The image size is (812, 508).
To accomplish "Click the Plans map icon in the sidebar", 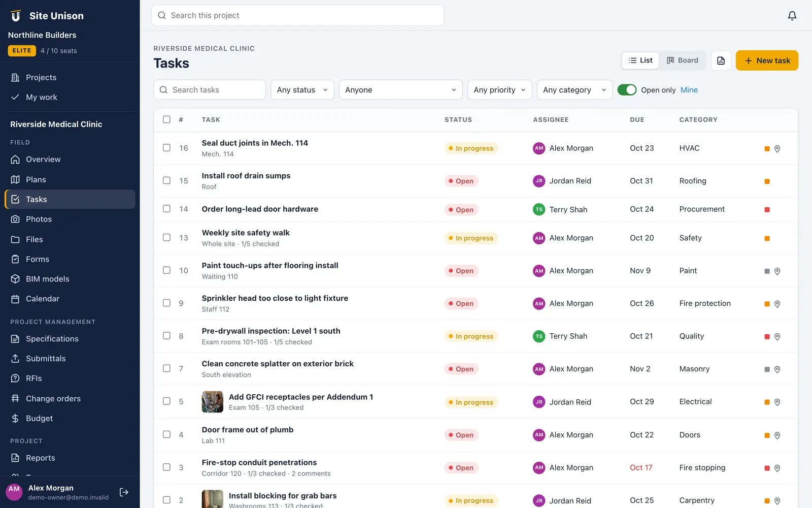I will pyautogui.click(x=15, y=179).
